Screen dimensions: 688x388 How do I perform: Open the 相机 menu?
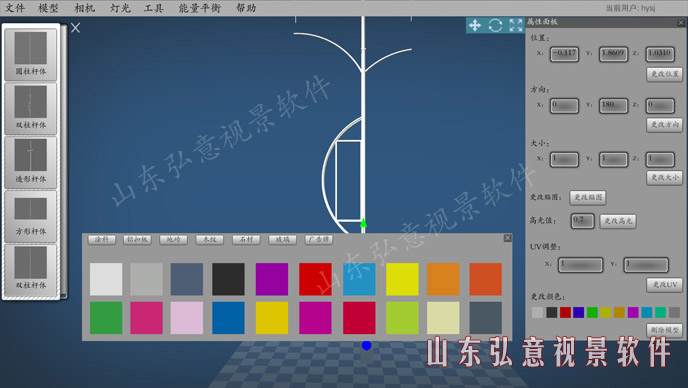[85, 8]
